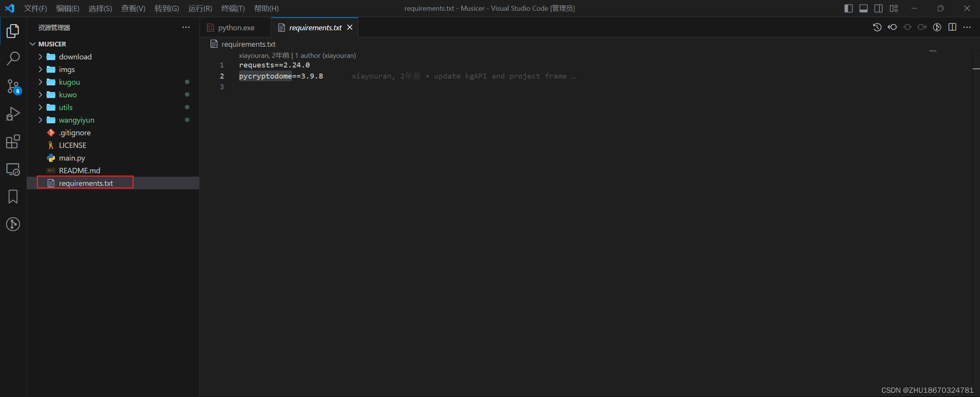Open customize layout icon
The image size is (980, 397).
894,8
